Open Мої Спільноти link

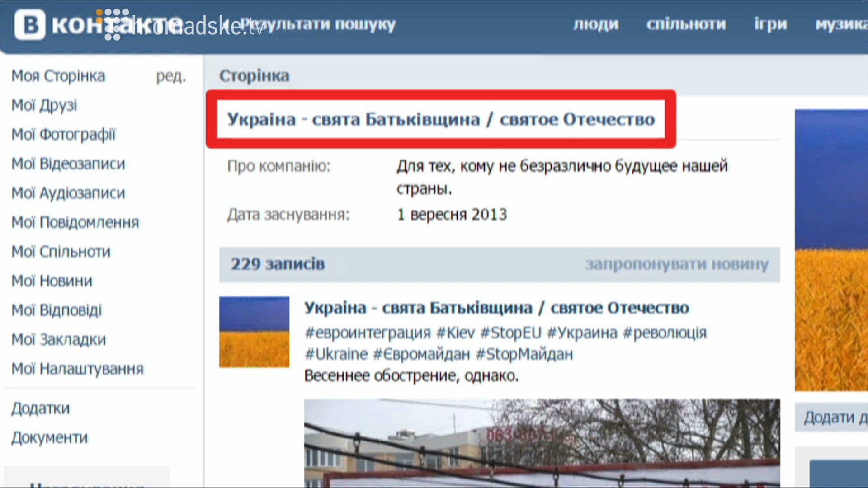click(x=61, y=252)
